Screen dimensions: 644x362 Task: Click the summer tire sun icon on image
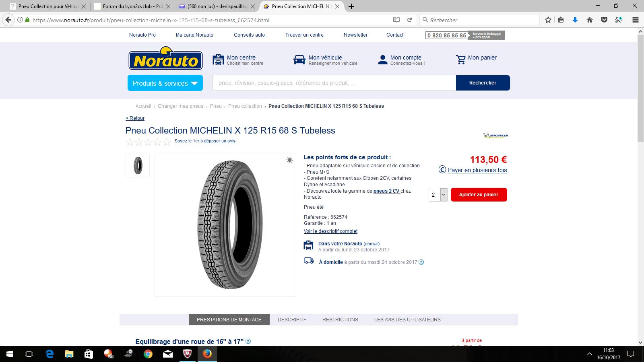[x=289, y=160]
